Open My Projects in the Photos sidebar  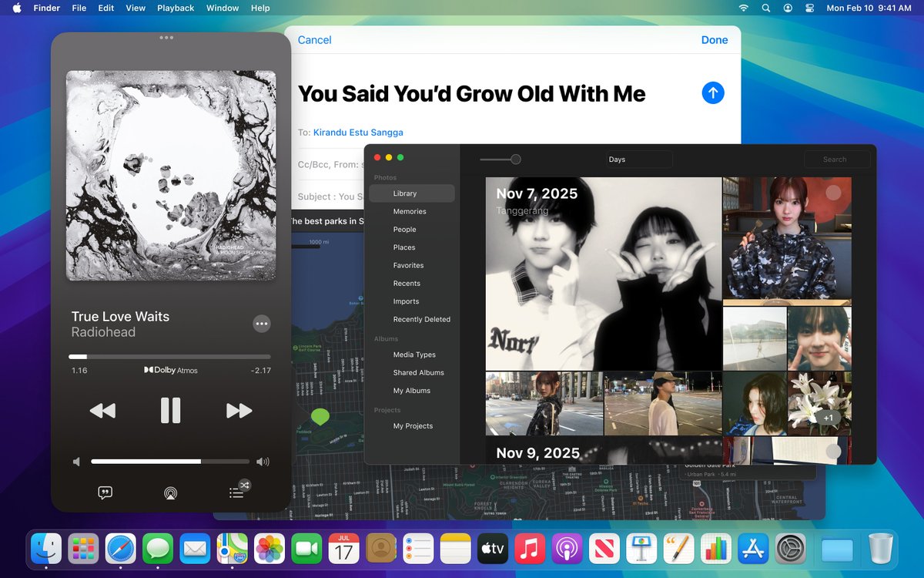(x=412, y=426)
